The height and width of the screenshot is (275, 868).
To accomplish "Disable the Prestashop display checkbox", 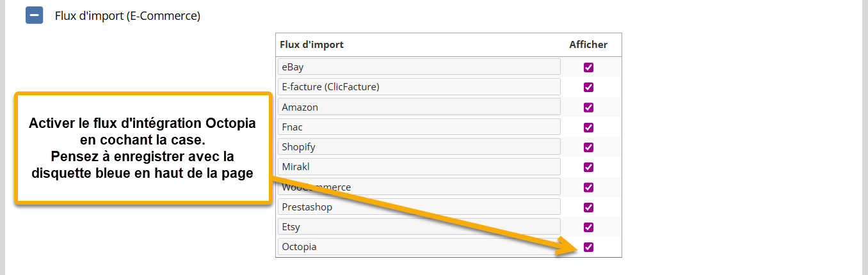I will pos(588,207).
